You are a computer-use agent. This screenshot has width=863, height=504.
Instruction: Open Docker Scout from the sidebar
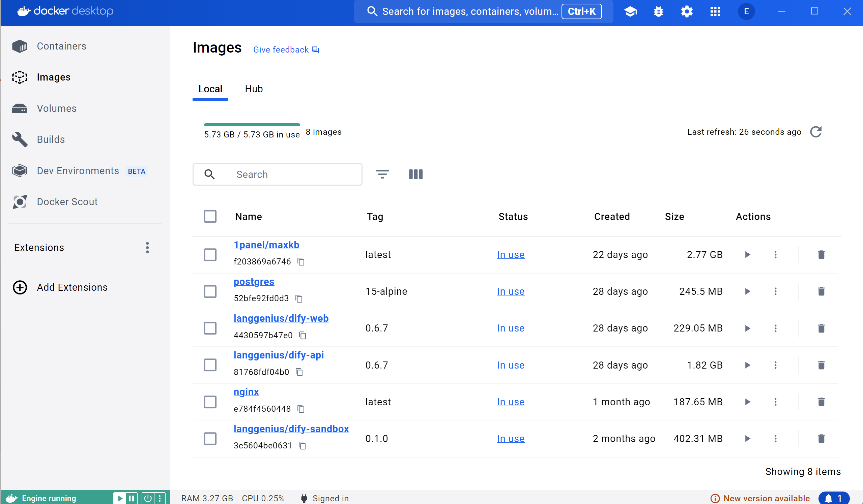pyautogui.click(x=67, y=201)
